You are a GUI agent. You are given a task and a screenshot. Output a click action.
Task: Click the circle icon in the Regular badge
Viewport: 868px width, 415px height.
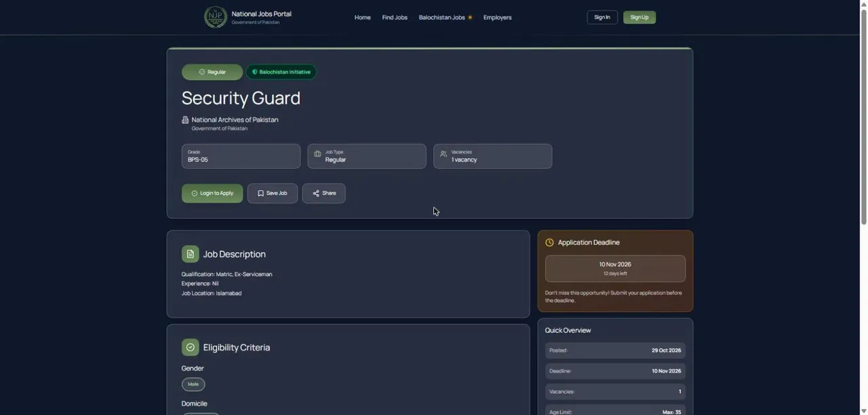(x=202, y=72)
